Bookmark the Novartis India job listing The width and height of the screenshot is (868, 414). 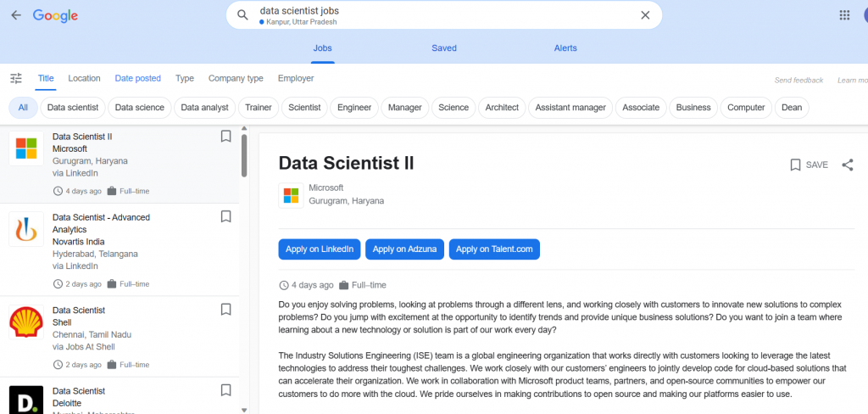tap(225, 216)
